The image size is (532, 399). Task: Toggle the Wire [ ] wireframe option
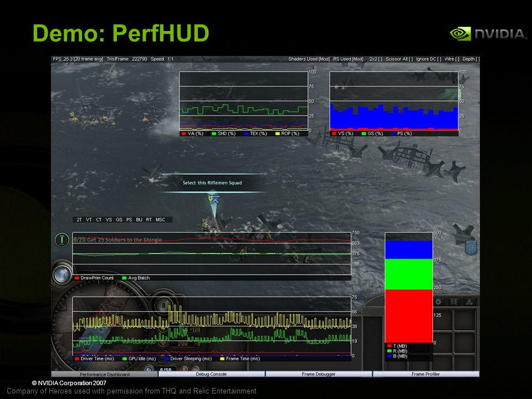(x=452, y=59)
